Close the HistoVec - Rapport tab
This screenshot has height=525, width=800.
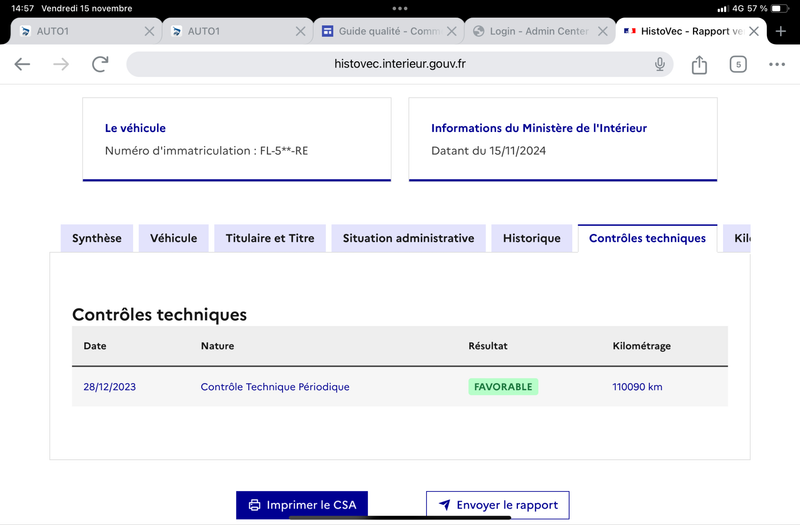pos(754,31)
